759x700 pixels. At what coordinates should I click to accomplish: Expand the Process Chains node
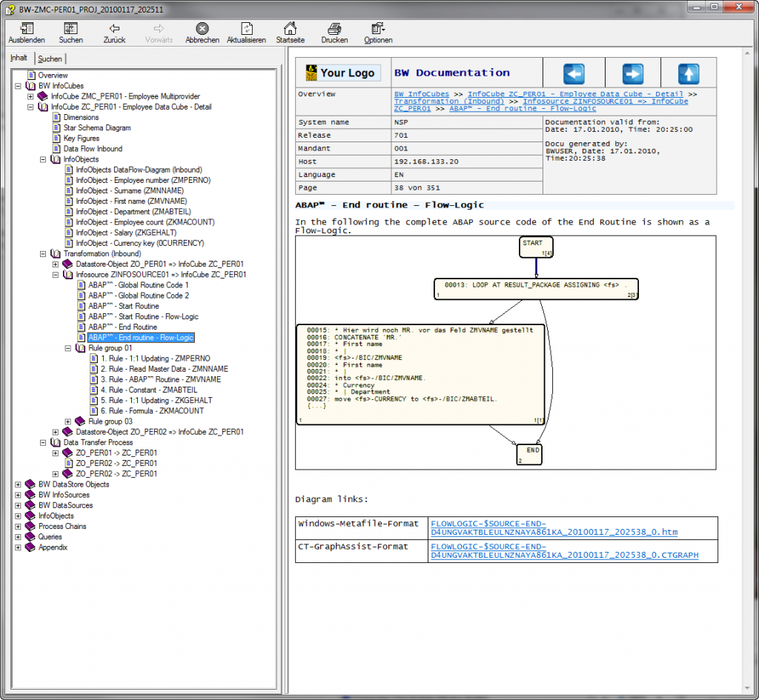(x=17, y=526)
